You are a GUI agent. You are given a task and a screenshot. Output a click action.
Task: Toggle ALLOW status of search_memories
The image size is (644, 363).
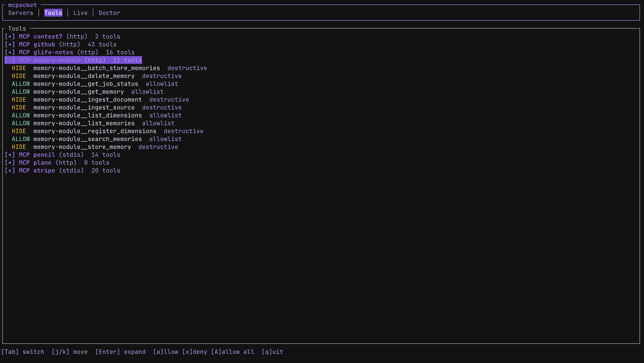click(x=21, y=139)
